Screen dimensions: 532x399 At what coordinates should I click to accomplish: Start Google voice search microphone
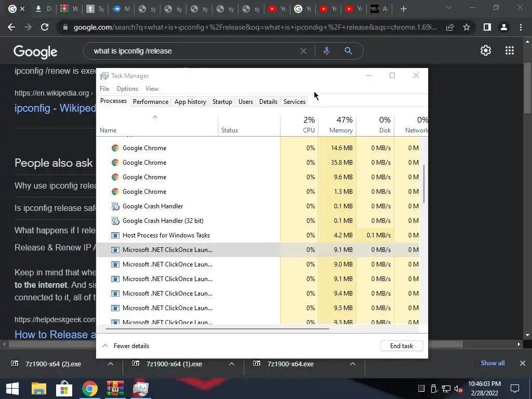pyautogui.click(x=326, y=51)
